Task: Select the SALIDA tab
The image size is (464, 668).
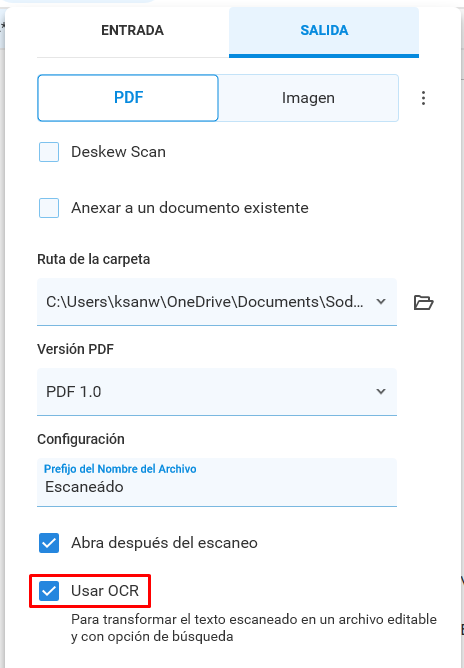Action: click(324, 31)
